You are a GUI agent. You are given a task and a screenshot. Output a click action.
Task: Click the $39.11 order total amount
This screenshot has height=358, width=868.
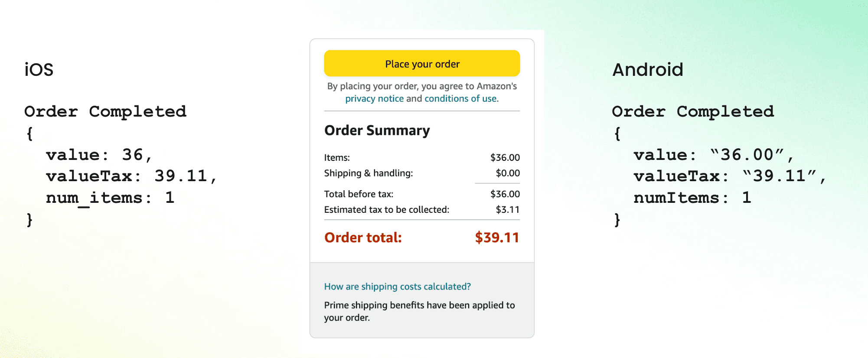click(x=497, y=238)
